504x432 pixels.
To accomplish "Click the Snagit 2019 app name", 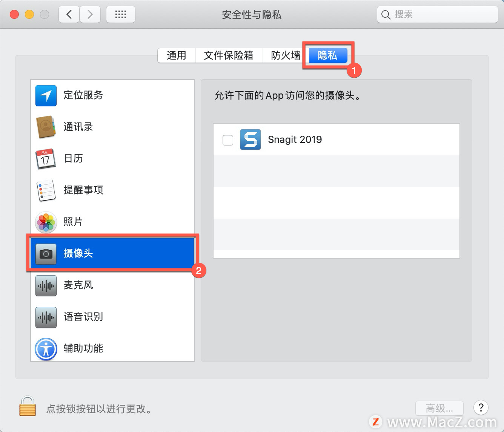I will click(x=295, y=140).
